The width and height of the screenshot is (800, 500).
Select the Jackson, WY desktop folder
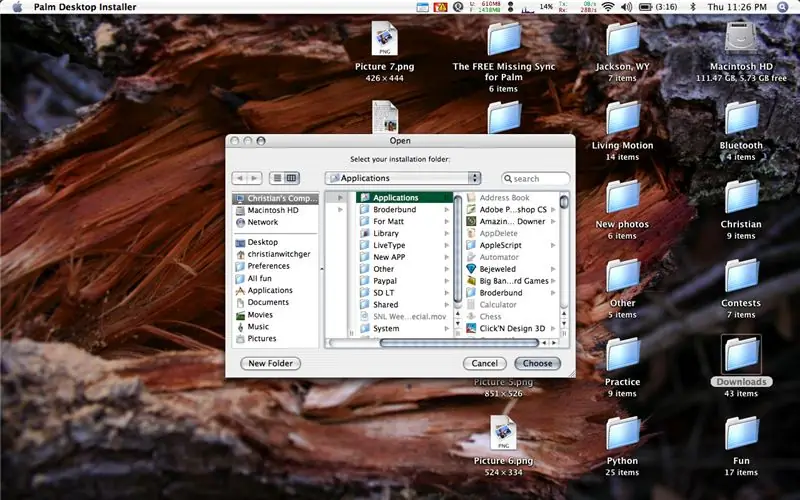(x=622, y=39)
